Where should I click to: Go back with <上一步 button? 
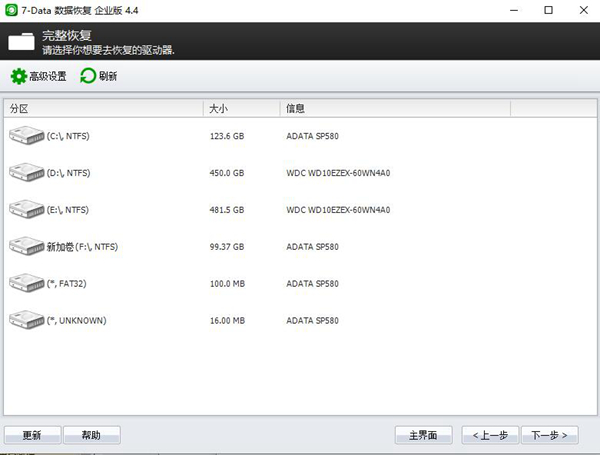[490, 435]
